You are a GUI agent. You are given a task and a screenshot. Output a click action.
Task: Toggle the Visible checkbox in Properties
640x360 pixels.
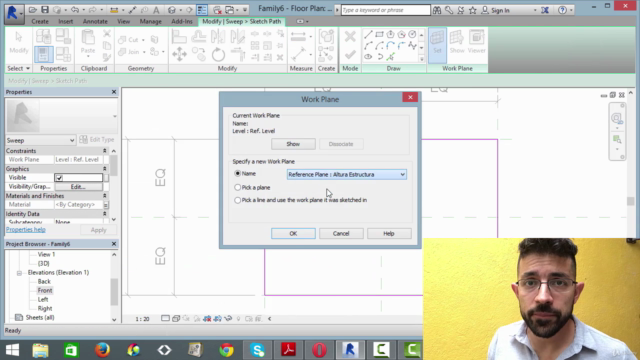59,178
